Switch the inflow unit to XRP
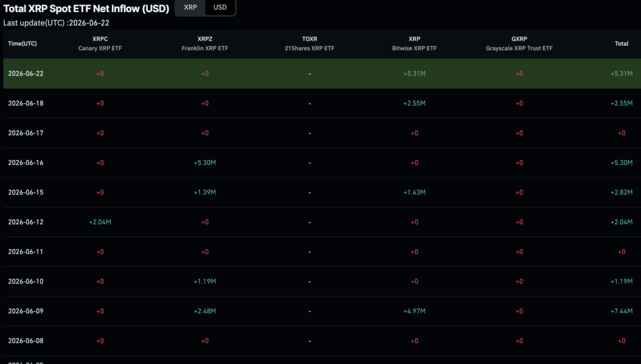641x364 pixels. pyautogui.click(x=190, y=8)
